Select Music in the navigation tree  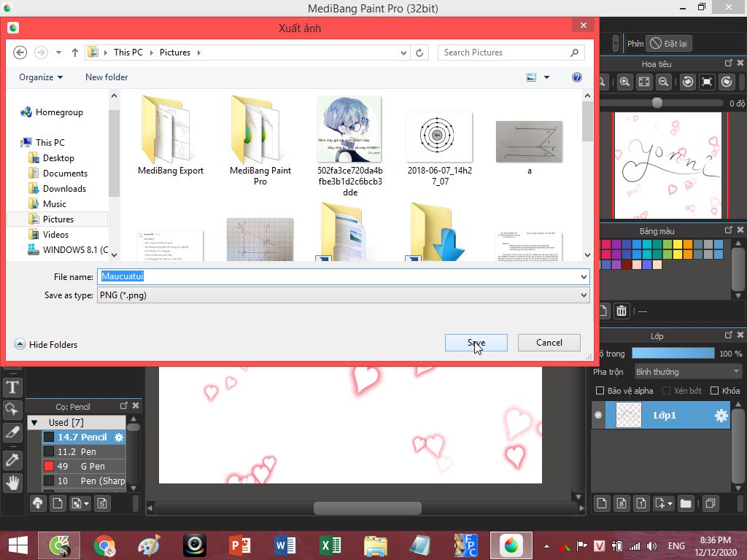[54, 204]
